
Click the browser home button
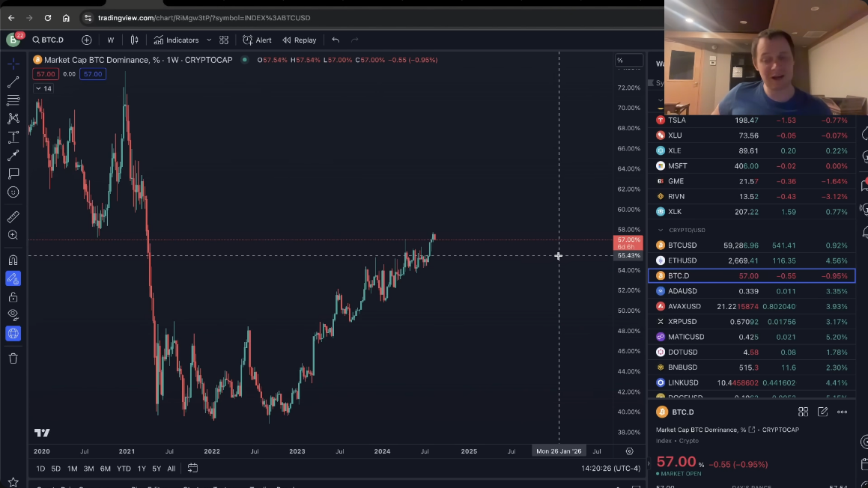tap(66, 18)
